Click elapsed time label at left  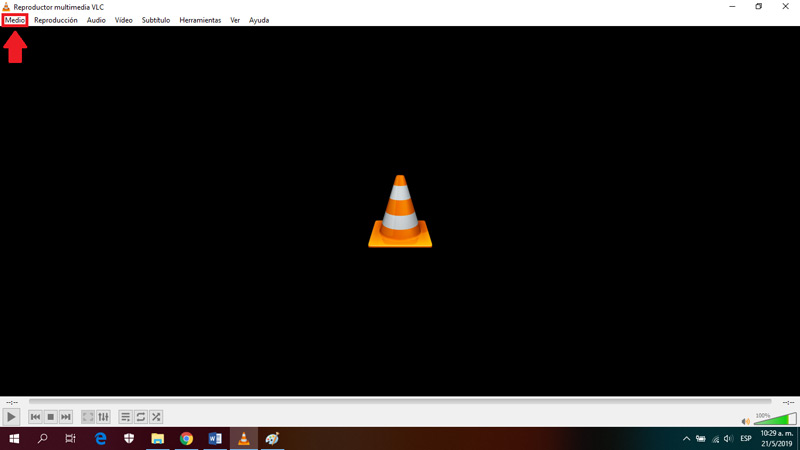(12, 403)
